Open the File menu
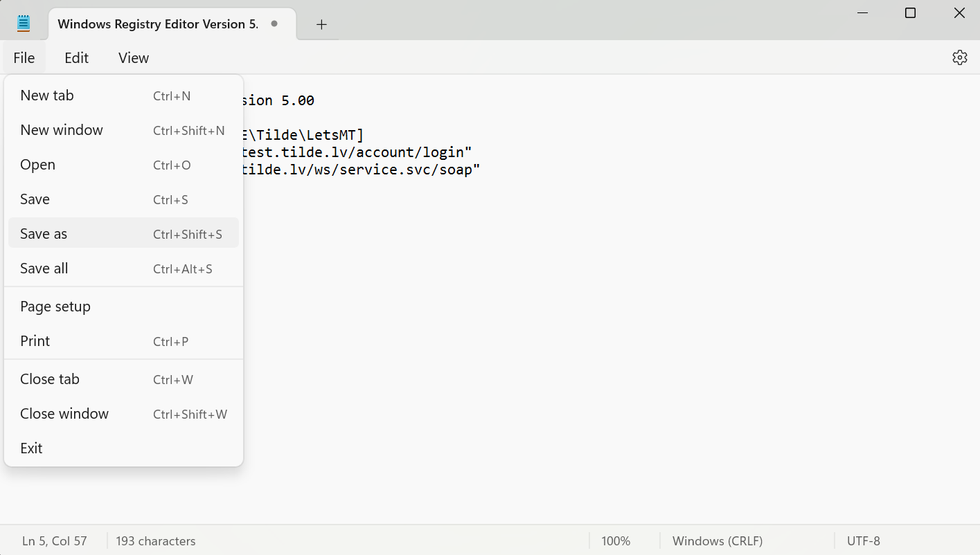 24,58
